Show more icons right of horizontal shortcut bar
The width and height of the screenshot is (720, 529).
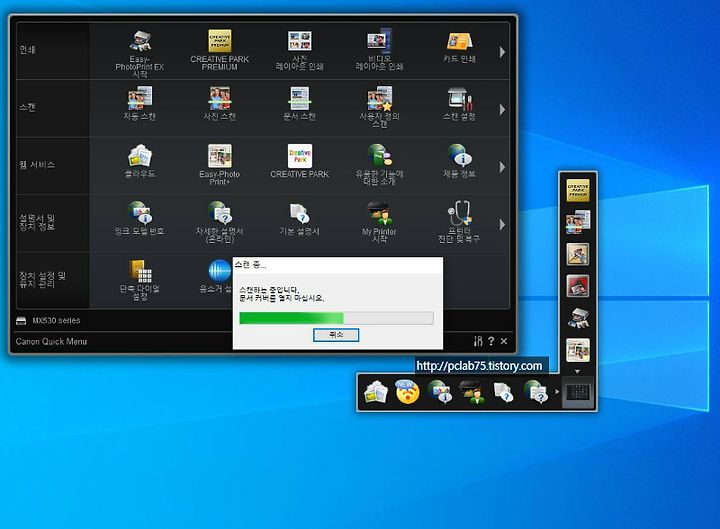tap(557, 392)
